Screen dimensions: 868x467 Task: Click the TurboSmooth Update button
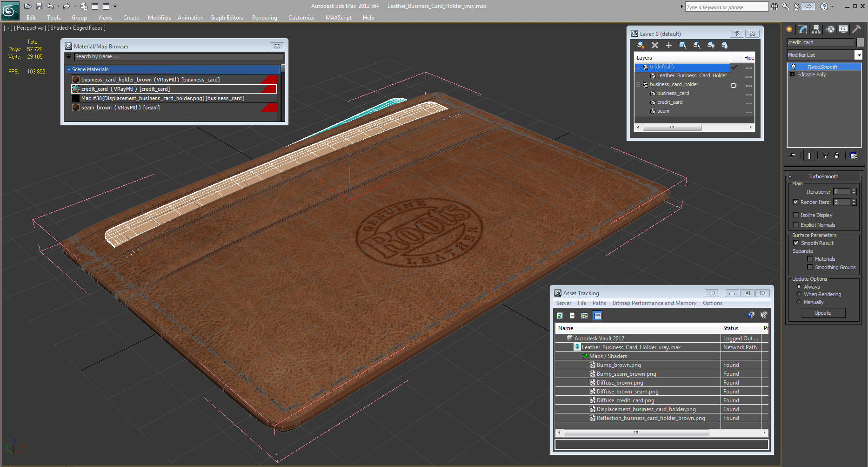(x=823, y=313)
